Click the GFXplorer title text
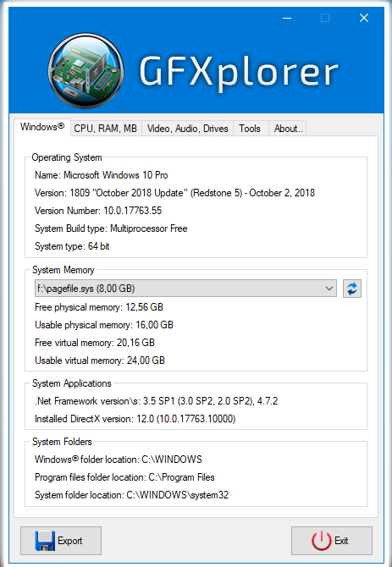The image size is (392, 567). (x=239, y=72)
